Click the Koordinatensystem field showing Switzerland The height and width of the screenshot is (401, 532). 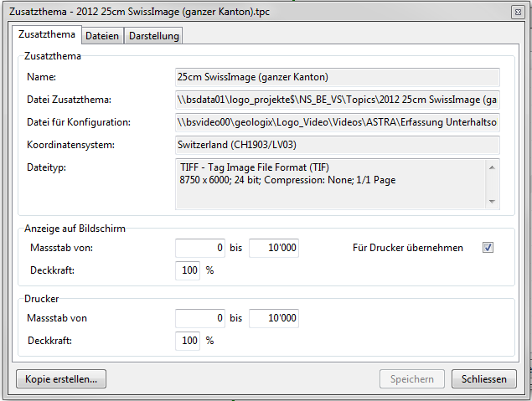(337, 145)
